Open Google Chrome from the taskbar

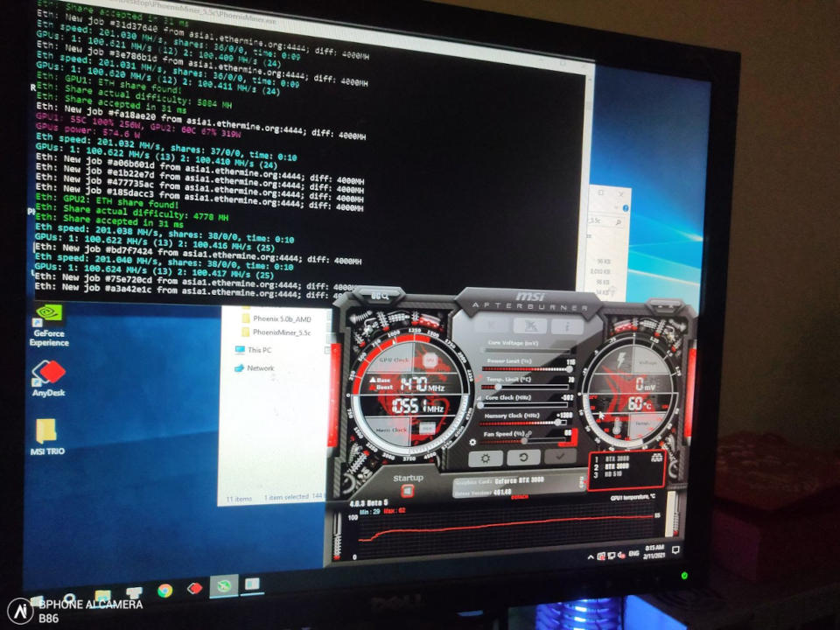tap(165, 590)
